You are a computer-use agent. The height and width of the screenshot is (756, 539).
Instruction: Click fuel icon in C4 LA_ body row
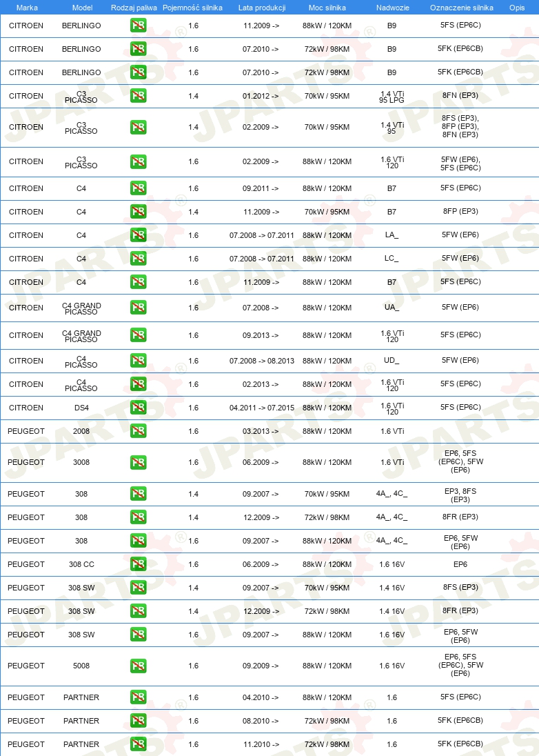click(139, 235)
